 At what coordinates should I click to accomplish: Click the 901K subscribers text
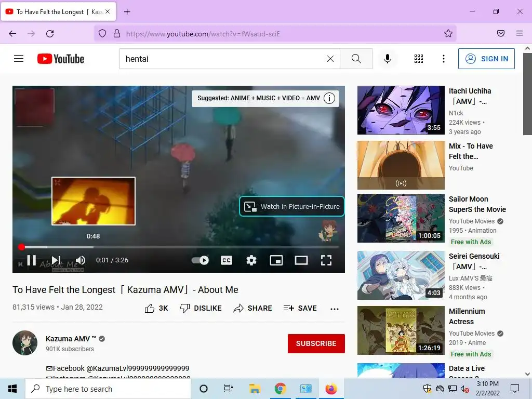[70, 349]
